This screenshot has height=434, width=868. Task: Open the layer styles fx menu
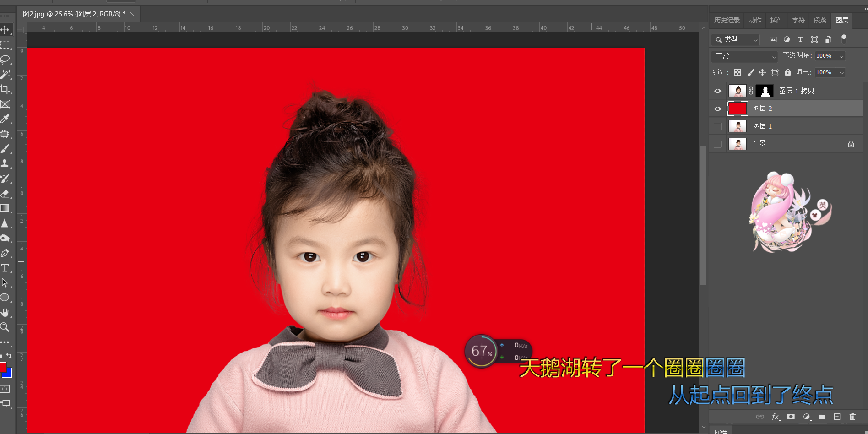tap(776, 417)
